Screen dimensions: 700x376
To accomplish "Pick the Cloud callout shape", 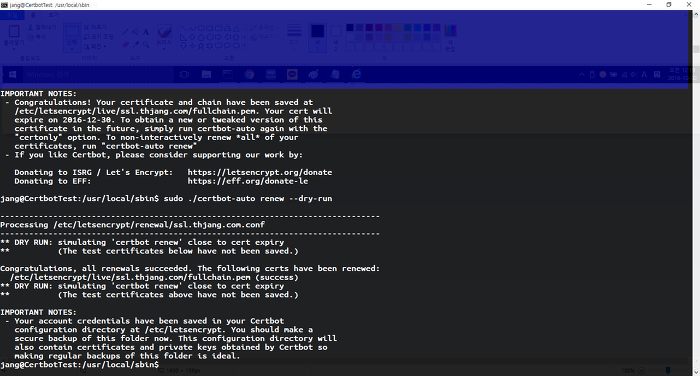I will [236, 46].
